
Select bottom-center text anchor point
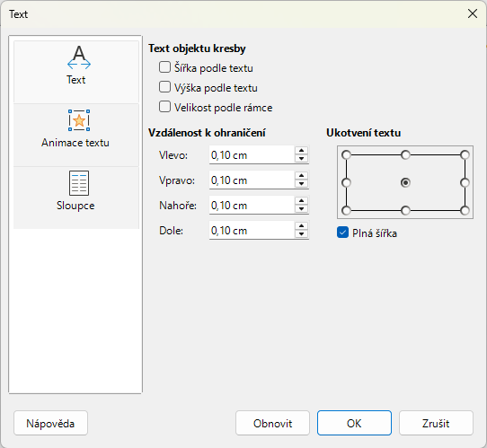click(405, 211)
